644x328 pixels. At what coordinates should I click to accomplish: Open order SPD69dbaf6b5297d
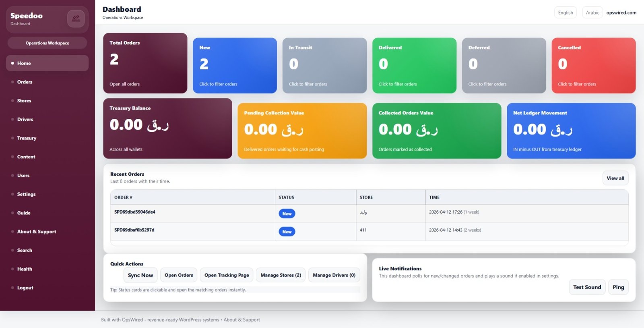coord(134,230)
